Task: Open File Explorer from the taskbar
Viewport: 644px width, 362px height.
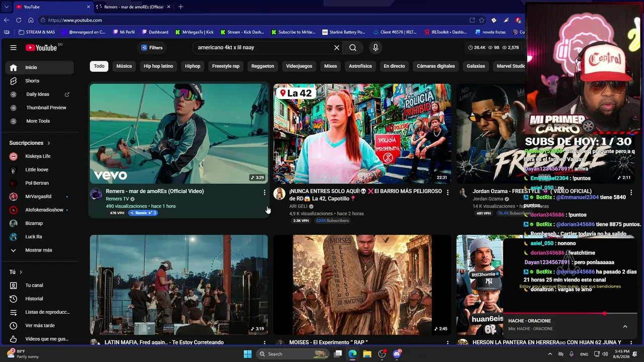Action: [x=367, y=354]
